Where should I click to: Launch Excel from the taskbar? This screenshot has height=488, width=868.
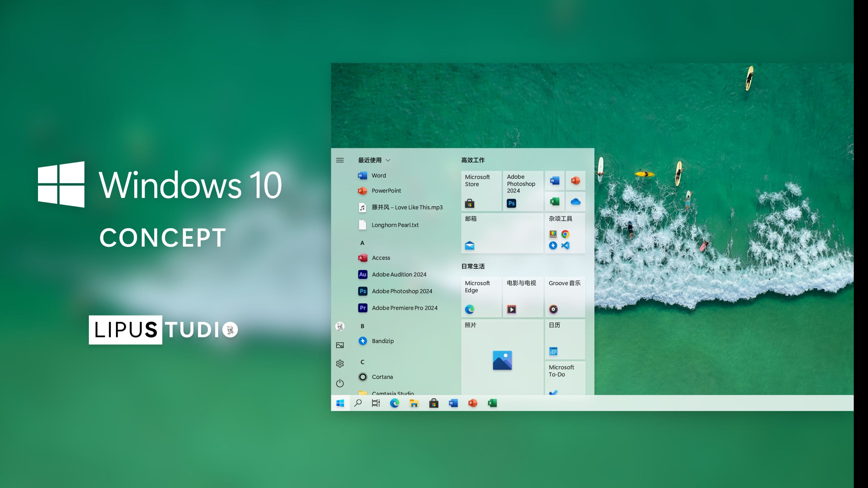(492, 403)
